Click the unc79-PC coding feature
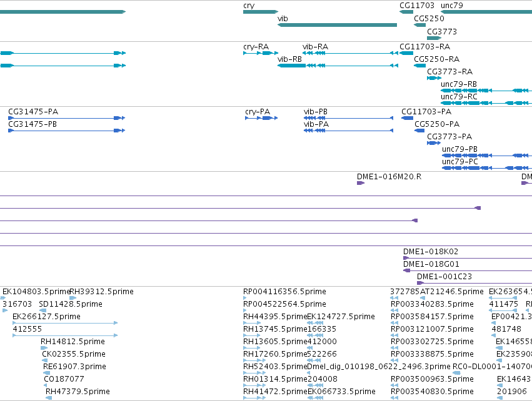The image size is (532, 401). [487, 168]
